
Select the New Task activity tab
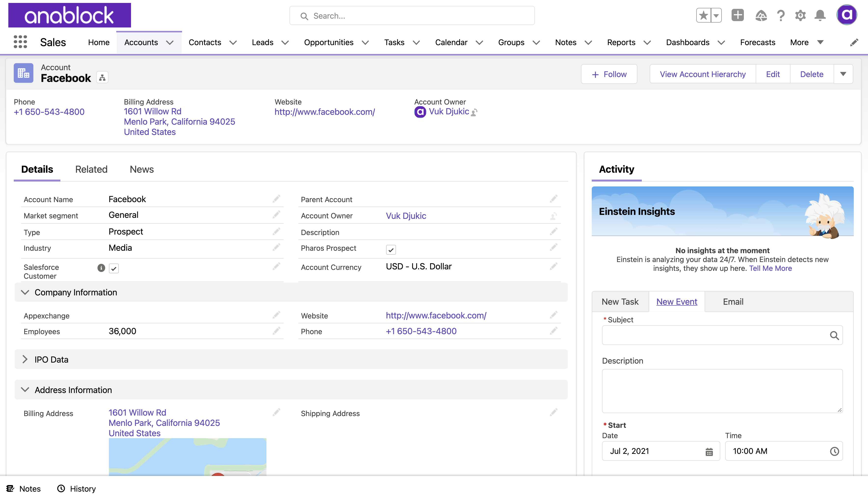click(620, 302)
